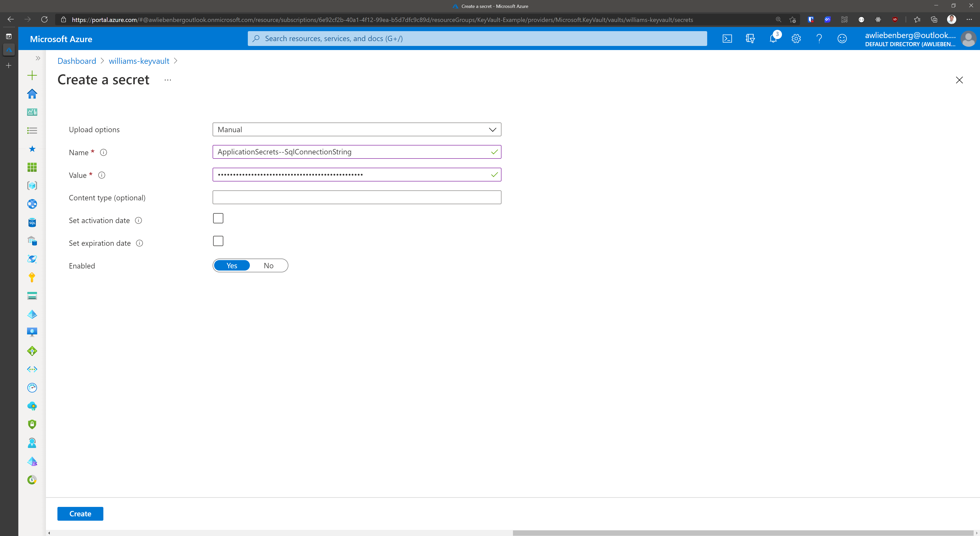980x536 pixels.
Task: Click into the Name input field
Action: 357,152
